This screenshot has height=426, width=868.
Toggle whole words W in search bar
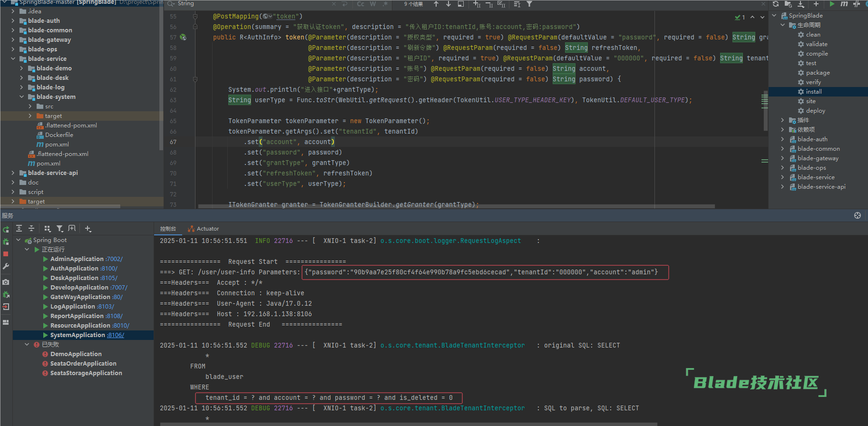[373, 4]
